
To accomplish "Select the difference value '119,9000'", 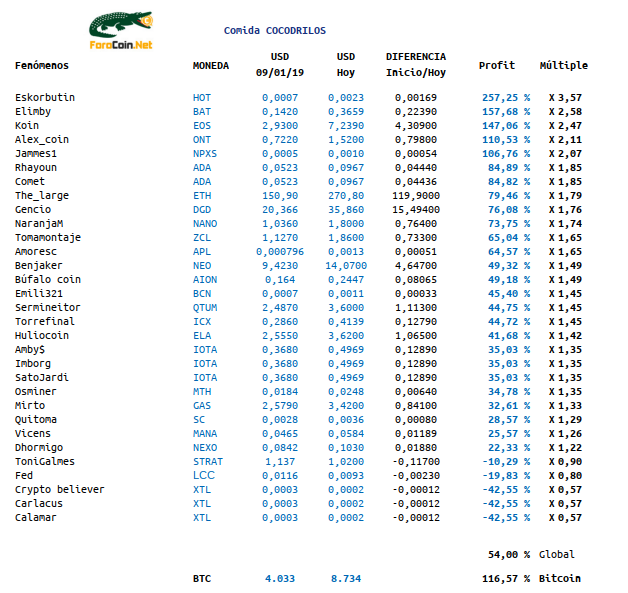I will point(416,196).
